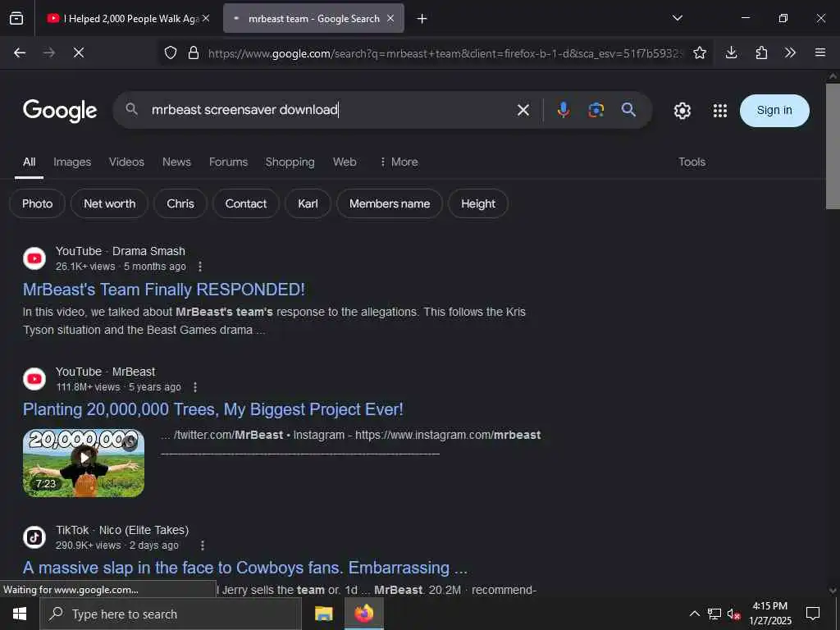Open Firefox downloads panel
Screen dimensions: 840x630
coord(731,52)
